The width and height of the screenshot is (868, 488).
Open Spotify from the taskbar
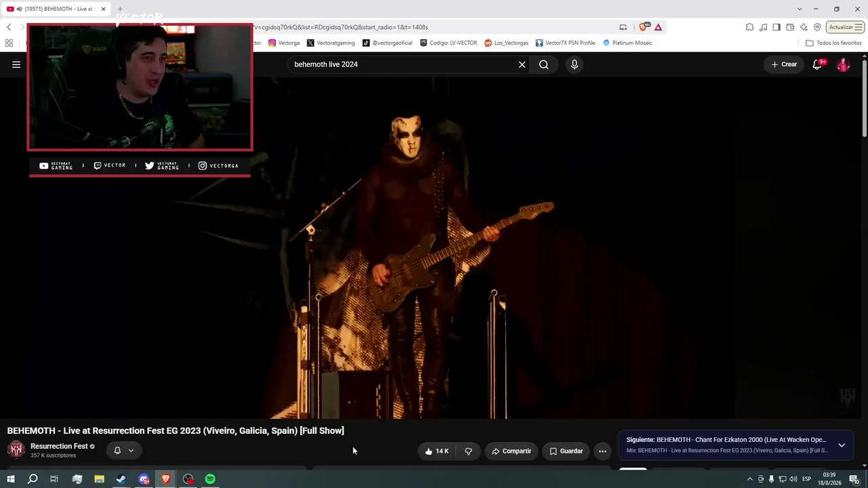tap(210, 479)
